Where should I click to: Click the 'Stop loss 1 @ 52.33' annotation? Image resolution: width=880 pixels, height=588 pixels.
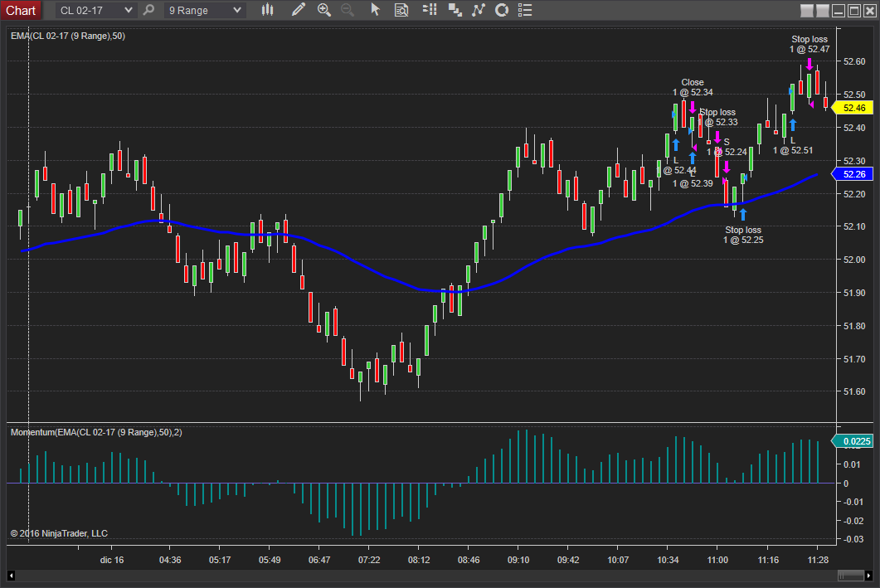(717, 117)
